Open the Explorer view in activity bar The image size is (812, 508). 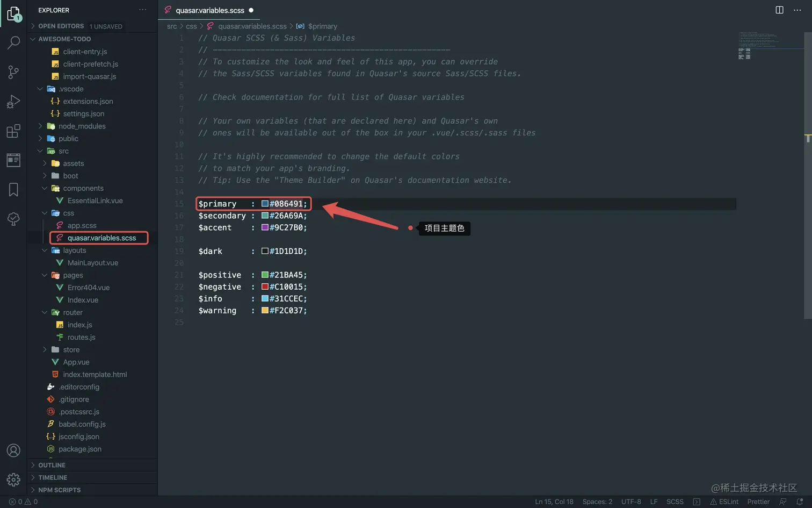[x=13, y=13]
